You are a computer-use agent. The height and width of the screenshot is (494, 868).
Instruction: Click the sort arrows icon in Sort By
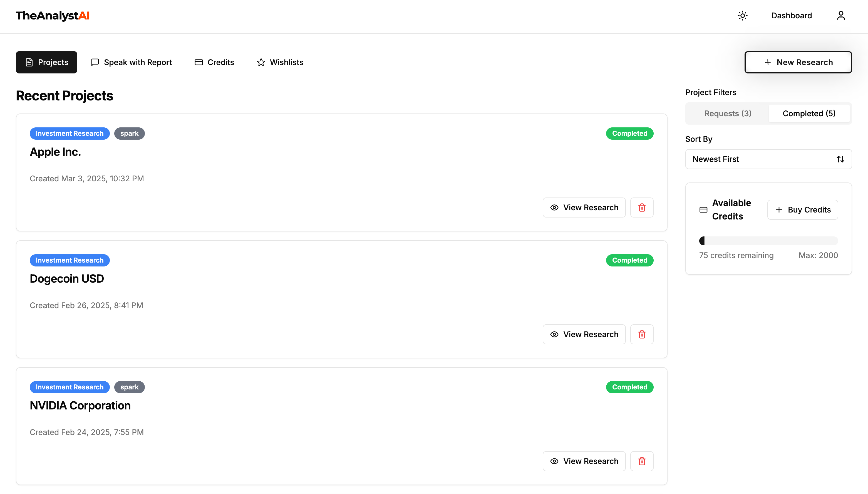(x=840, y=159)
